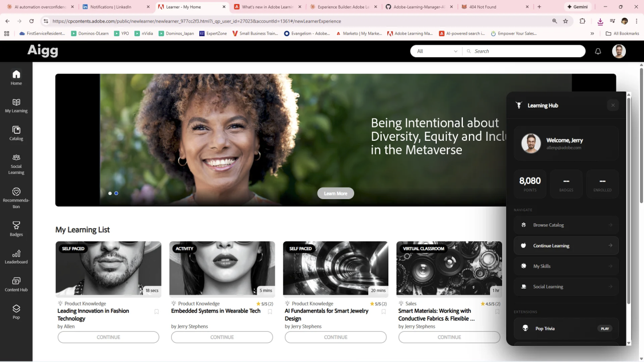
Task: Click the user profile avatar in header
Action: click(x=618, y=51)
